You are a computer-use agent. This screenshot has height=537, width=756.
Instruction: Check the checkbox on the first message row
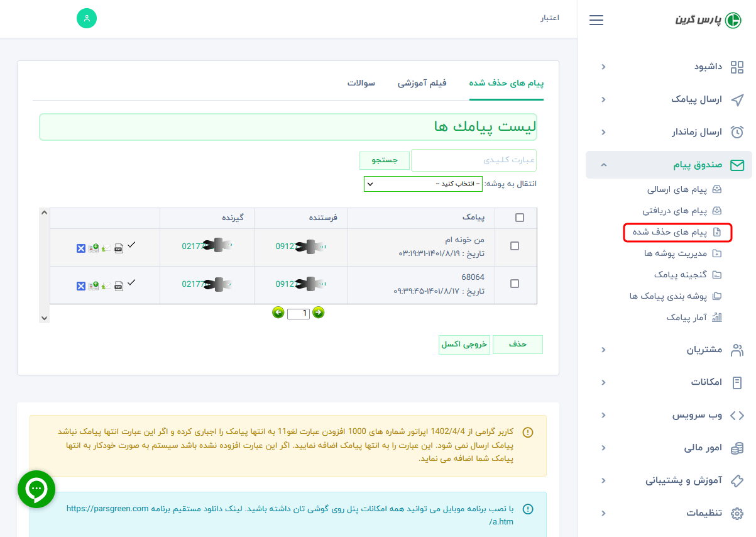[x=515, y=246]
